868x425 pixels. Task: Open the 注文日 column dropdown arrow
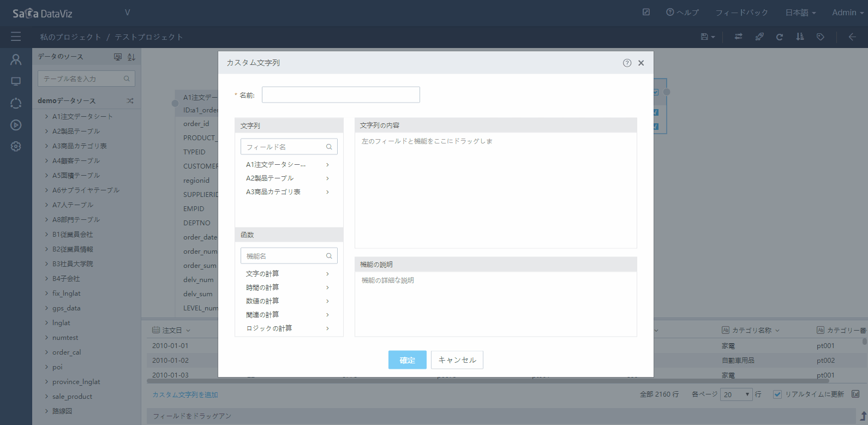(188, 331)
